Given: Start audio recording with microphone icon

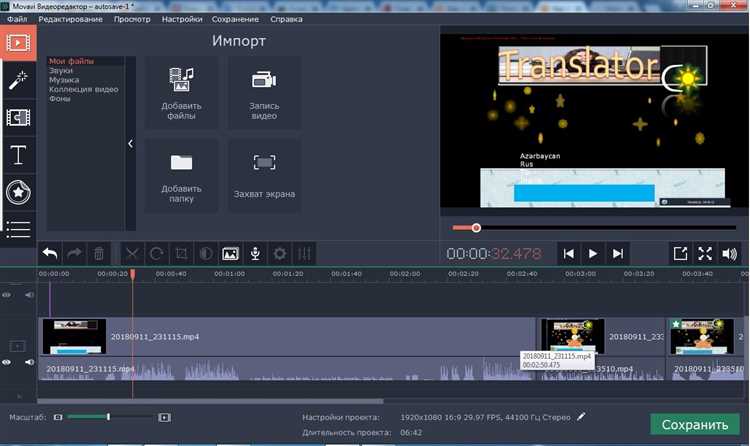Looking at the screenshot, I should pos(255,253).
